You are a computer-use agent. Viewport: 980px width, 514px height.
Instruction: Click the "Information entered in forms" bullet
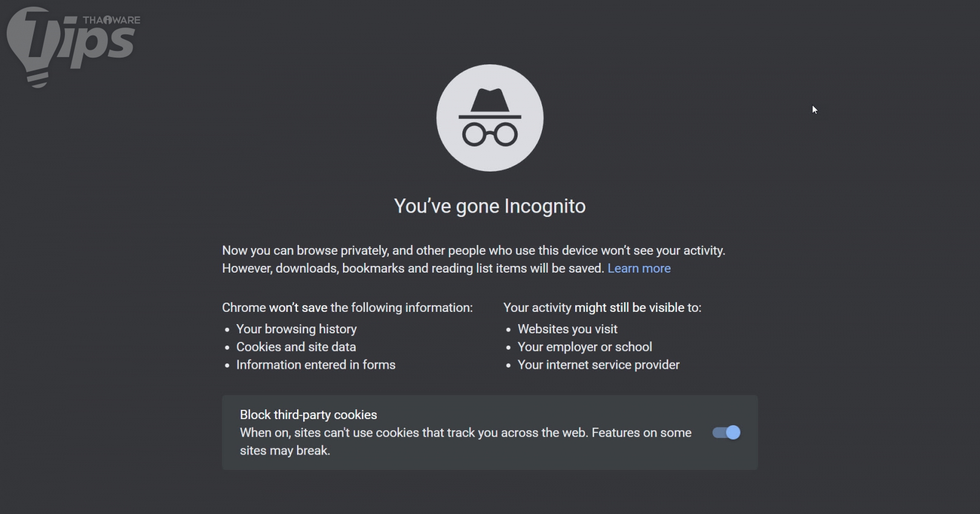tap(315, 365)
